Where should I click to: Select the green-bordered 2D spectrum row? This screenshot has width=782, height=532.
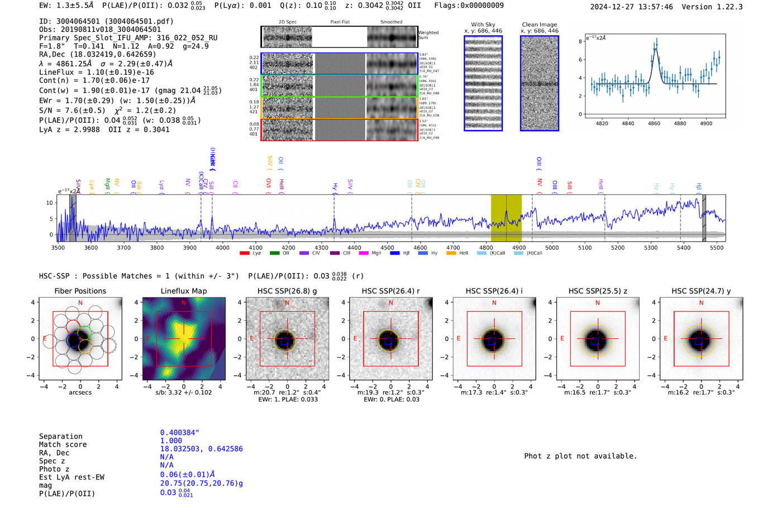[340, 86]
